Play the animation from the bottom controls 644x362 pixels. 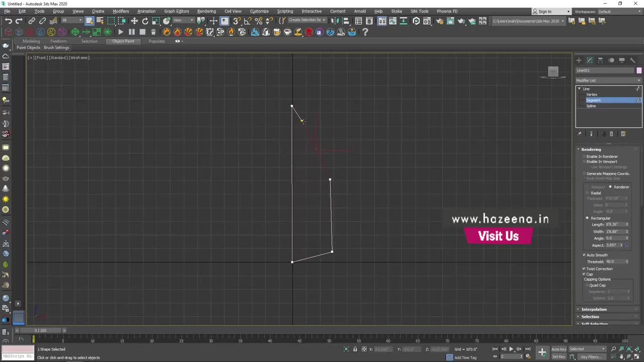tap(511, 349)
